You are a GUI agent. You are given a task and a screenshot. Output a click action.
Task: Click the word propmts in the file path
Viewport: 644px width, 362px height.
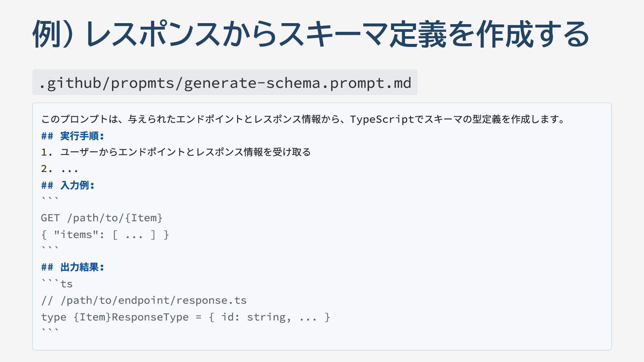[143, 83]
